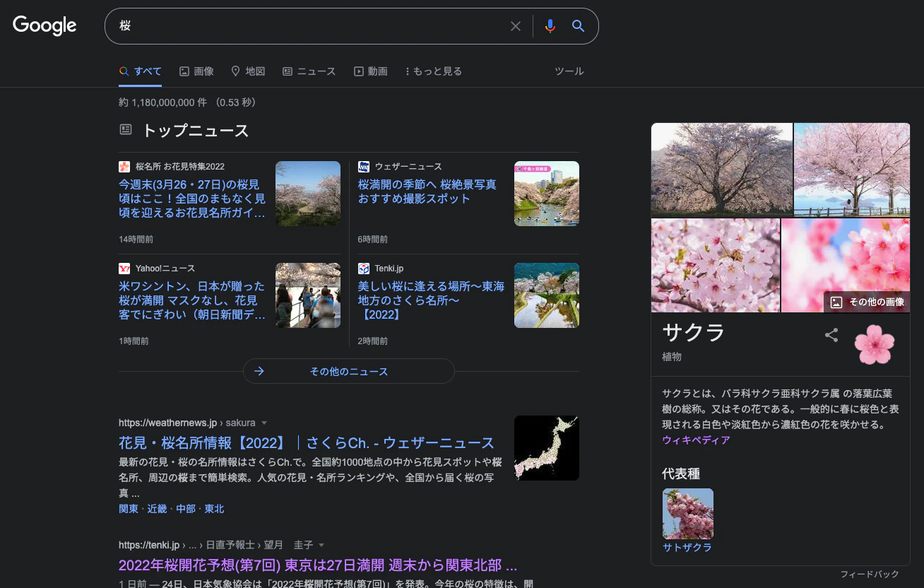Click the サトザクラ label under 代表種
Viewport: 924px width, 588px height.
687,548
